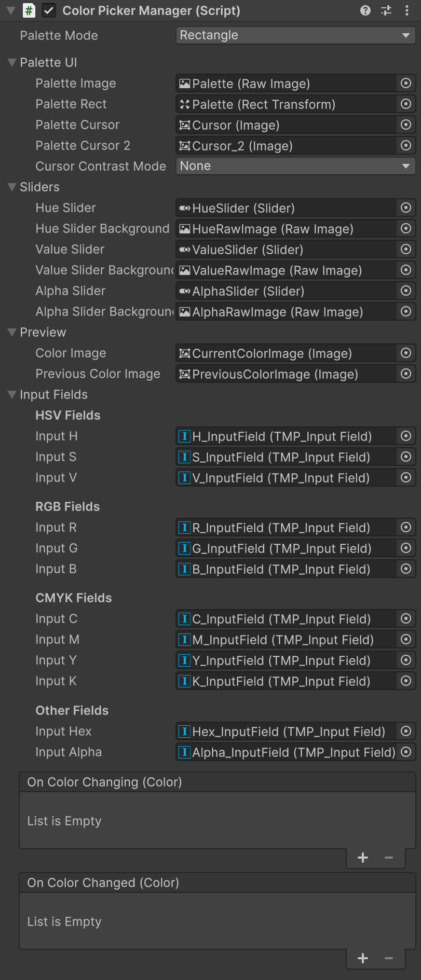This screenshot has width=421, height=980.
Task: Open the presets icon for the script
Action: coord(386,10)
